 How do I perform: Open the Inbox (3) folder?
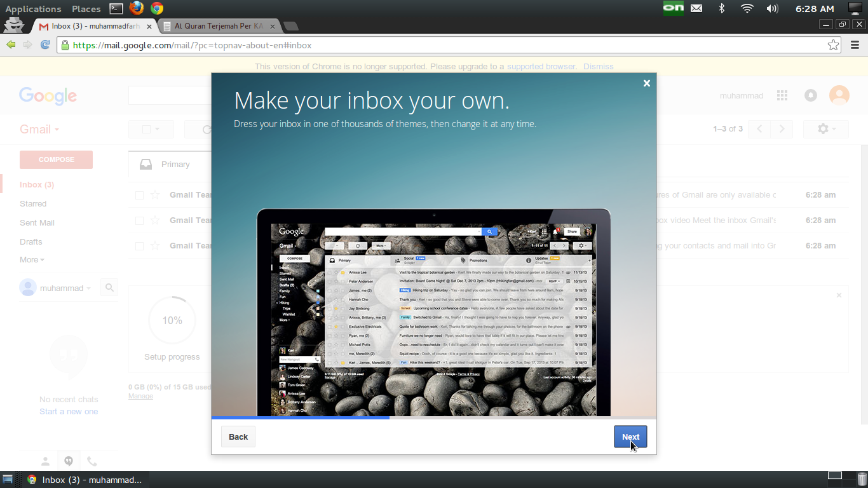37,185
